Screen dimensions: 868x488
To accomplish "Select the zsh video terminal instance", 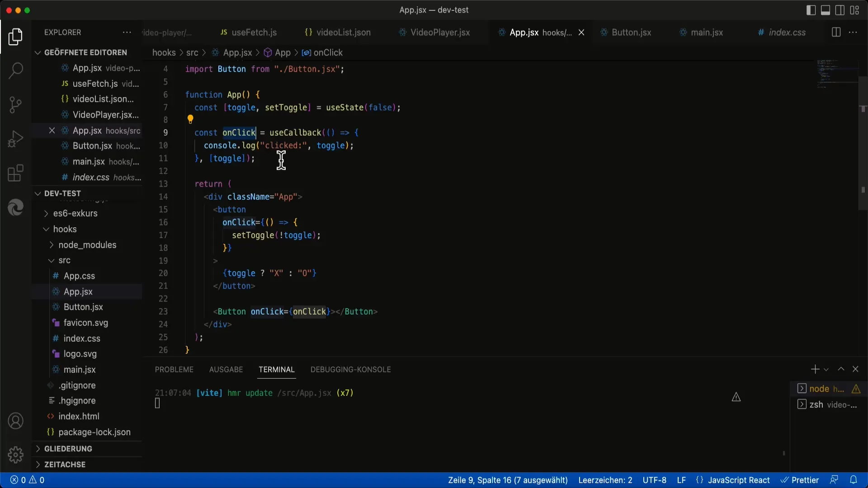I will [x=827, y=405].
